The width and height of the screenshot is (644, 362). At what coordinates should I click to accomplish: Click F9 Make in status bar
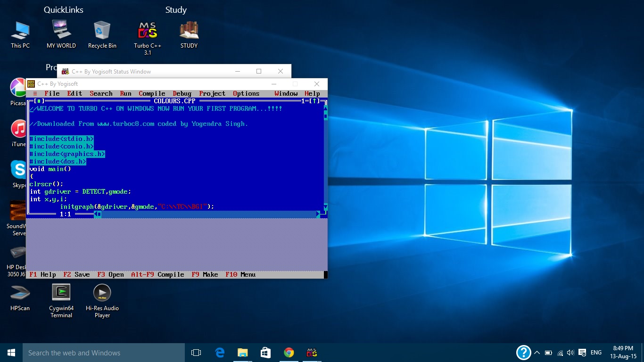pyautogui.click(x=205, y=274)
